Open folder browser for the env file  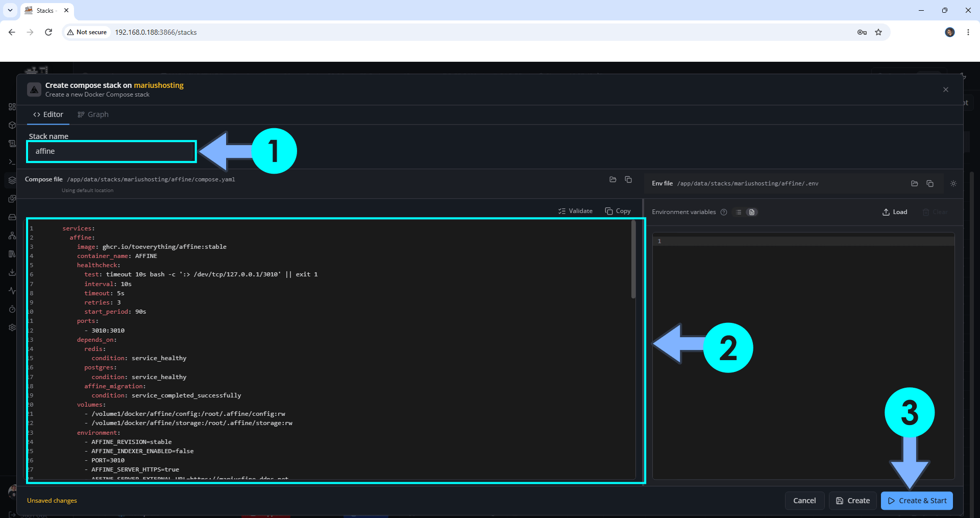tap(915, 183)
